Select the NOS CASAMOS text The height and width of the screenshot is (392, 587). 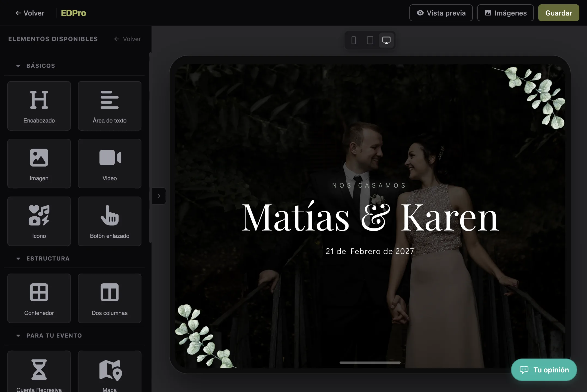click(370, 185)
